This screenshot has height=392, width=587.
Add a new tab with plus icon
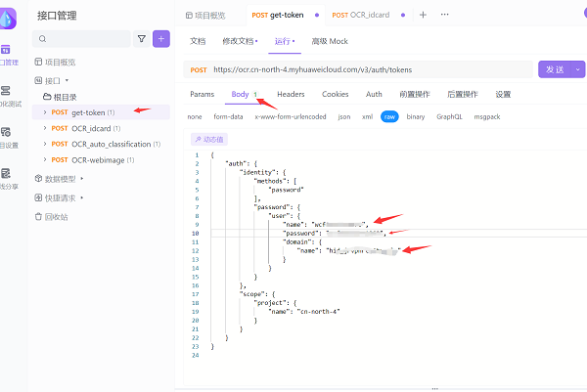pyautogui.click(x=423, y=15)
